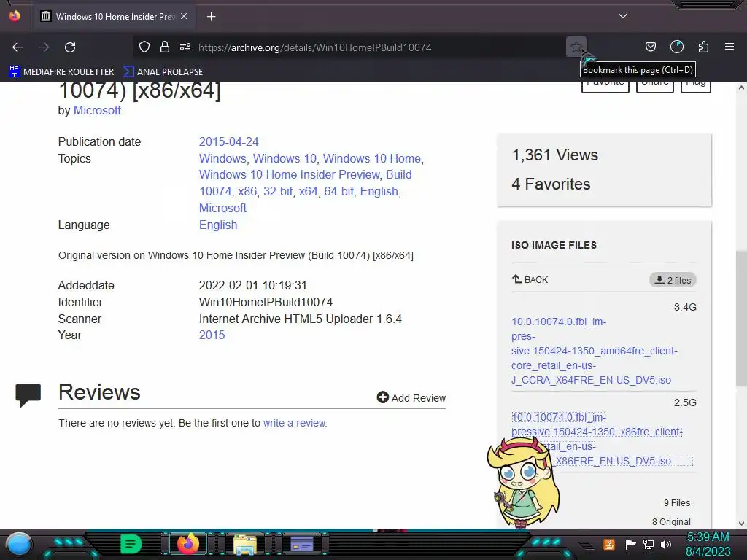
Task: Open the orange tray application icon
Action: [x=609, y=544]
